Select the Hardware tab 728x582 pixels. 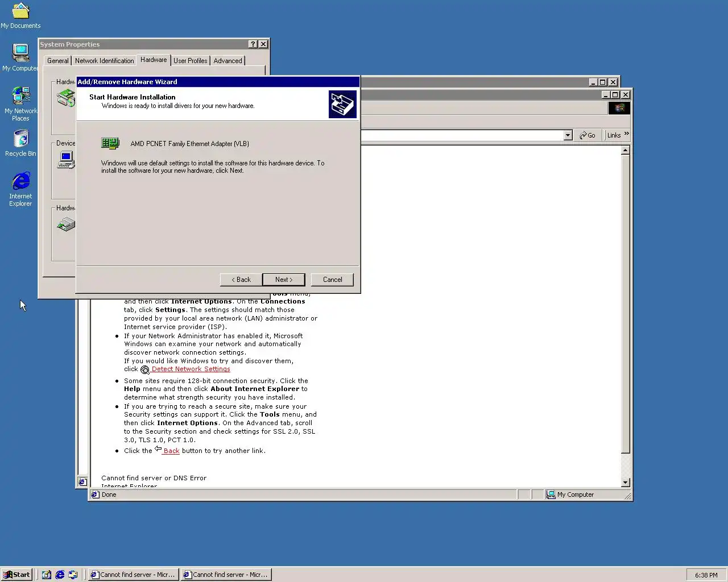point(154,60)
